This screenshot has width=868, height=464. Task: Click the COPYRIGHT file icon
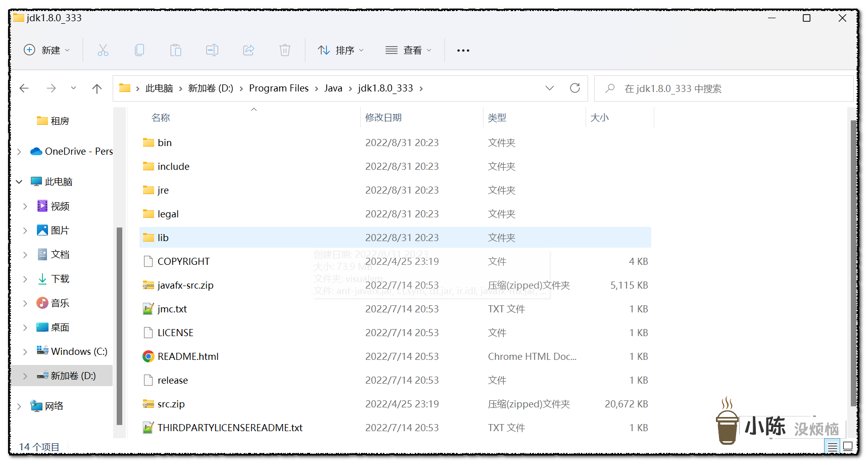[x=148, y=261]
